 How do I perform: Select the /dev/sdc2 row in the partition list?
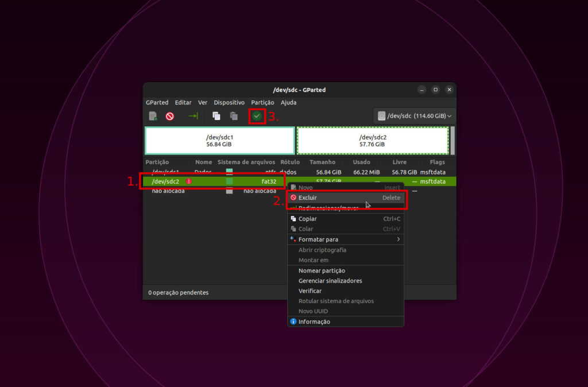coord(299,181)
